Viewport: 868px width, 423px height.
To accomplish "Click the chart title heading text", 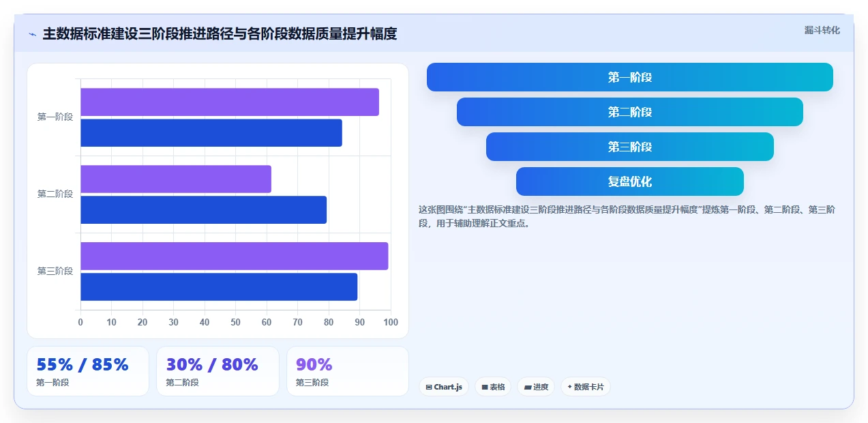I will 220,33.
